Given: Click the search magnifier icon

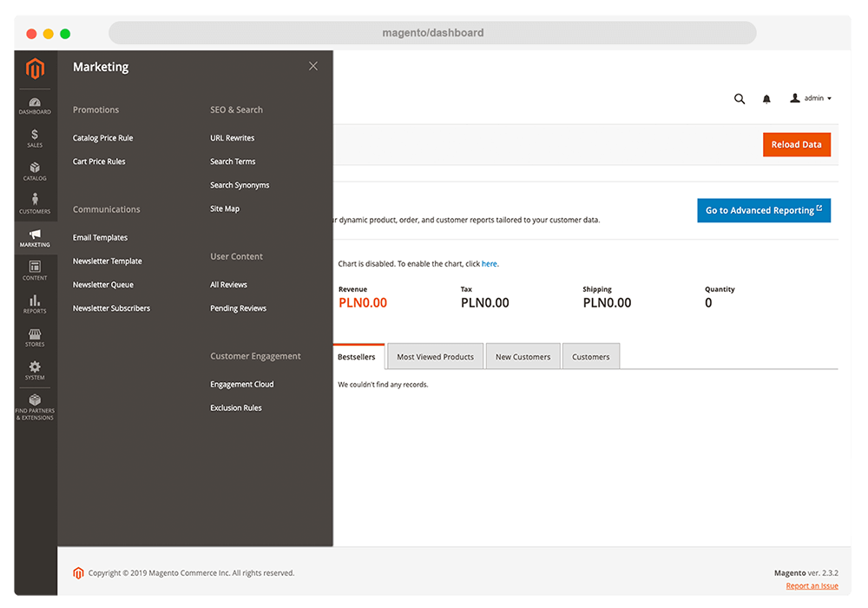Looking at the screenshot, I should [x=739, y=98].
